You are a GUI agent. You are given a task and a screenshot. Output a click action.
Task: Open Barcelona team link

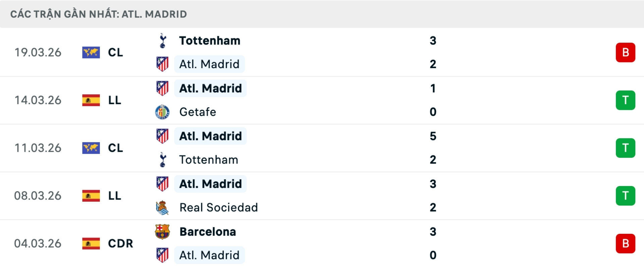pos(208,232)
